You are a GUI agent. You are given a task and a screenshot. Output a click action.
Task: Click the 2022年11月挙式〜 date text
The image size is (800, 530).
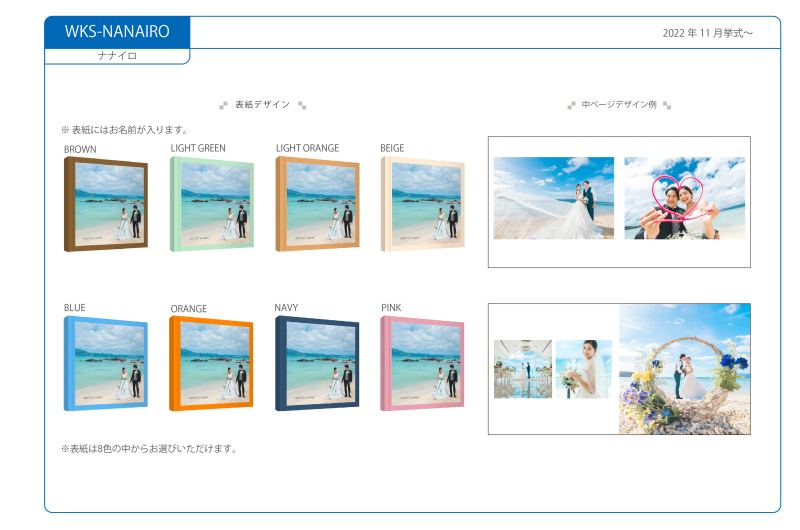coord(707,33)
